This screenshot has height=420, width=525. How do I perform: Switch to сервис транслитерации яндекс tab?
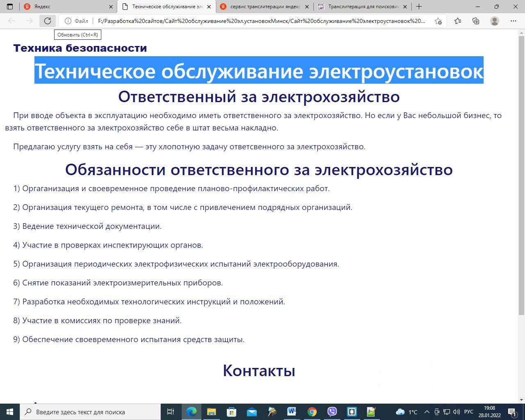265,7
